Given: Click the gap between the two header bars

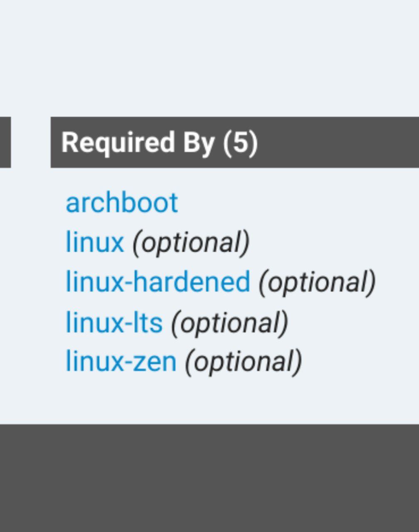Looking at the screenshot, I should [31, 143].
